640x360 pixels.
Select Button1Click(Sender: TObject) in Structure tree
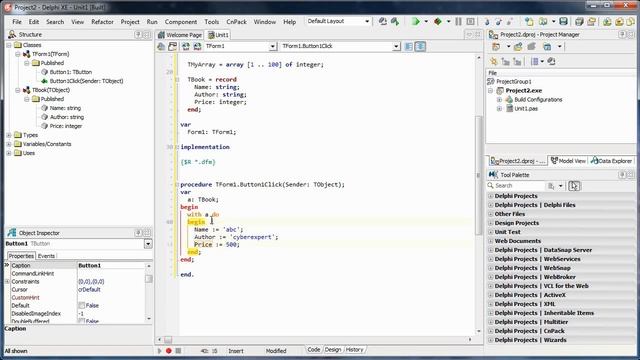(x=86, y=81)
